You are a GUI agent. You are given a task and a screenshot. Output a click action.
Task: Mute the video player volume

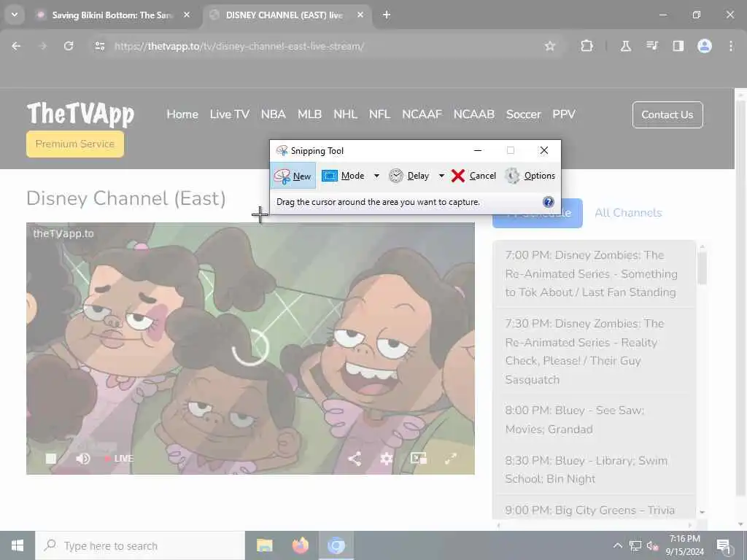[x=83, y=459]
